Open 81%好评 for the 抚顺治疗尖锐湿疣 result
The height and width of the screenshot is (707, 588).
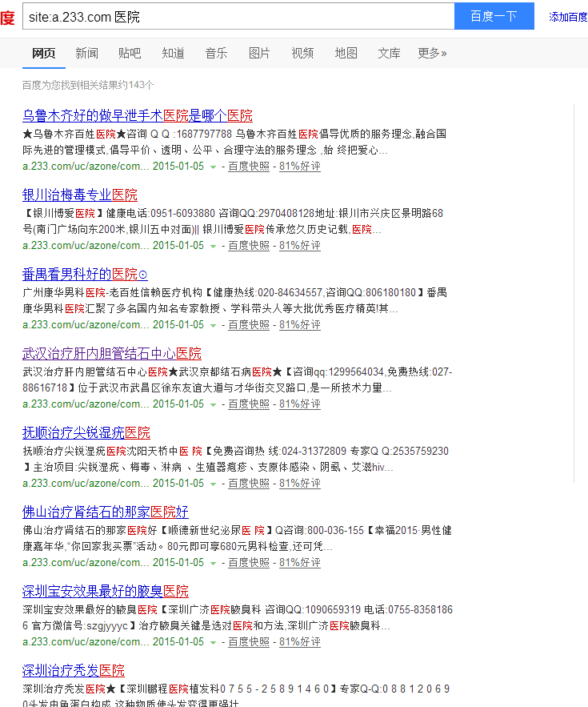pyautogui.click(x=300, y=484)
